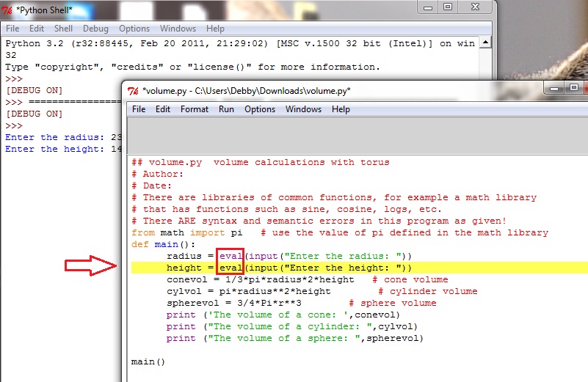The height and width of the screenshot is (382, 588).
Task: Click 'Enter the radius:' prompt in shell
Action: (55, 137)
